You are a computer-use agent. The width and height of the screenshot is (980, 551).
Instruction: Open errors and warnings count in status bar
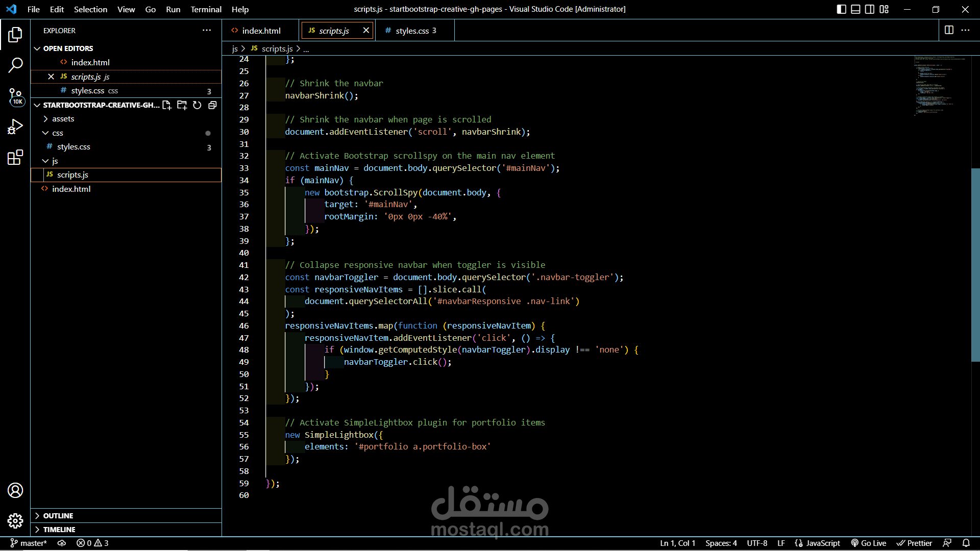92,543
